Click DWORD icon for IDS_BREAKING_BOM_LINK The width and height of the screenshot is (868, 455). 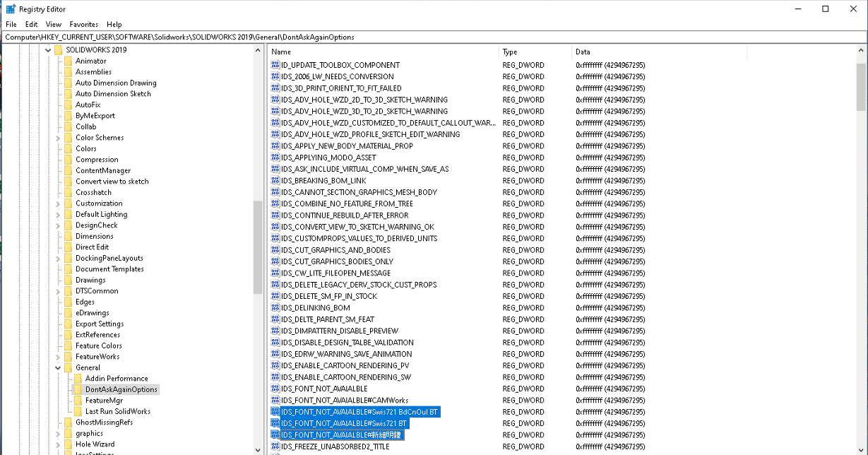pos(275,181)
